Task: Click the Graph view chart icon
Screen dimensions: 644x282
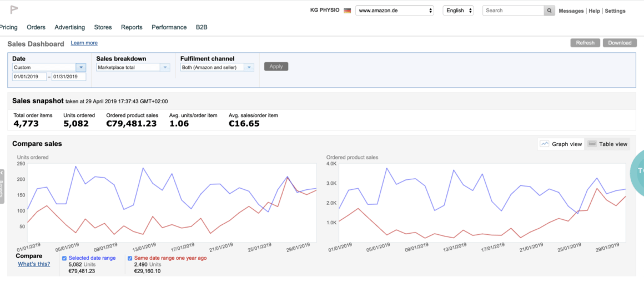Action: (x=545, y=144)
